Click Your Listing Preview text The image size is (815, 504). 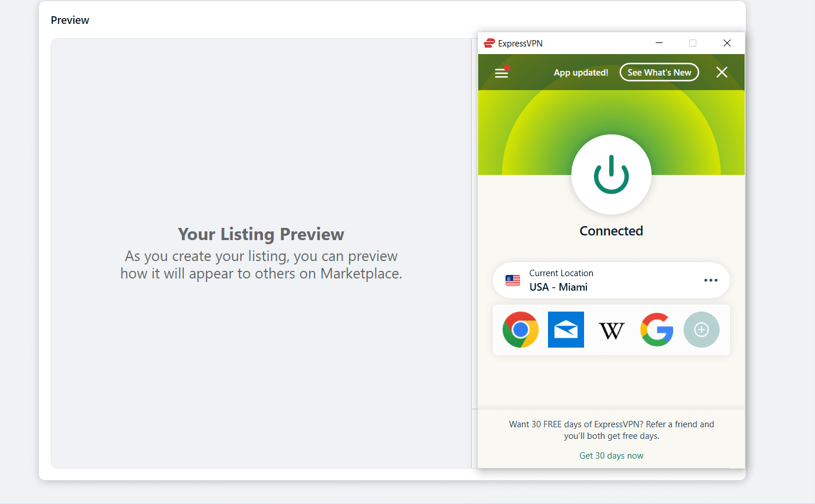click(261, 234)
